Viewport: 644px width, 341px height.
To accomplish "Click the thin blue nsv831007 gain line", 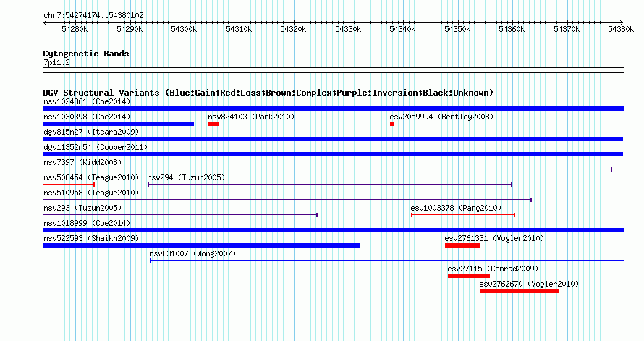I will (x=386, y=261).
